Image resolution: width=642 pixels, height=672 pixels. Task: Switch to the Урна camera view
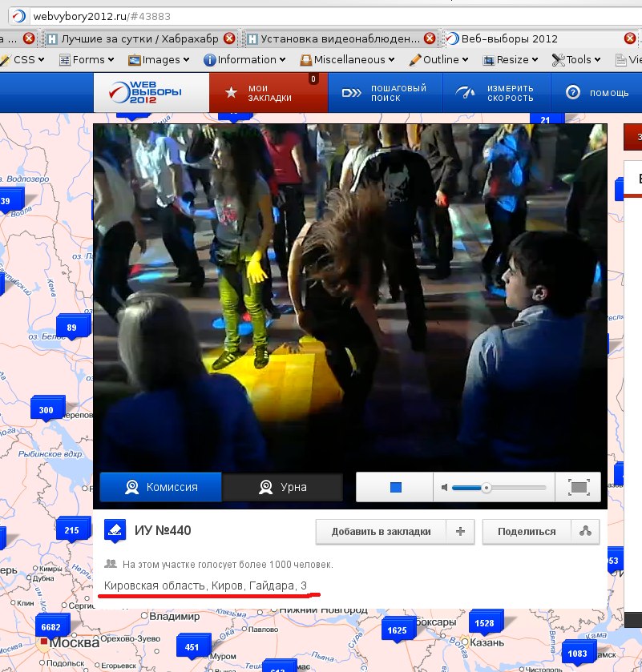tap(282, 487)
